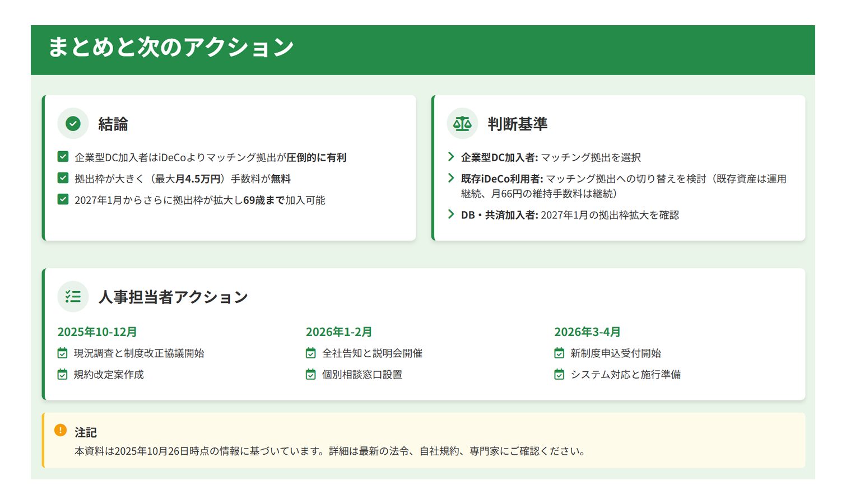
Task: Click the まとめと次のアクション title banner
Action: [171, 48]
